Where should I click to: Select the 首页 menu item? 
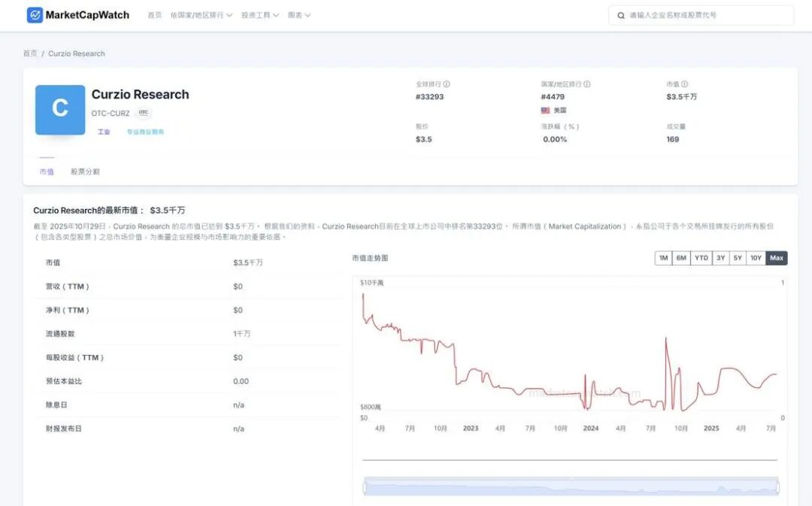coord(155,14)
